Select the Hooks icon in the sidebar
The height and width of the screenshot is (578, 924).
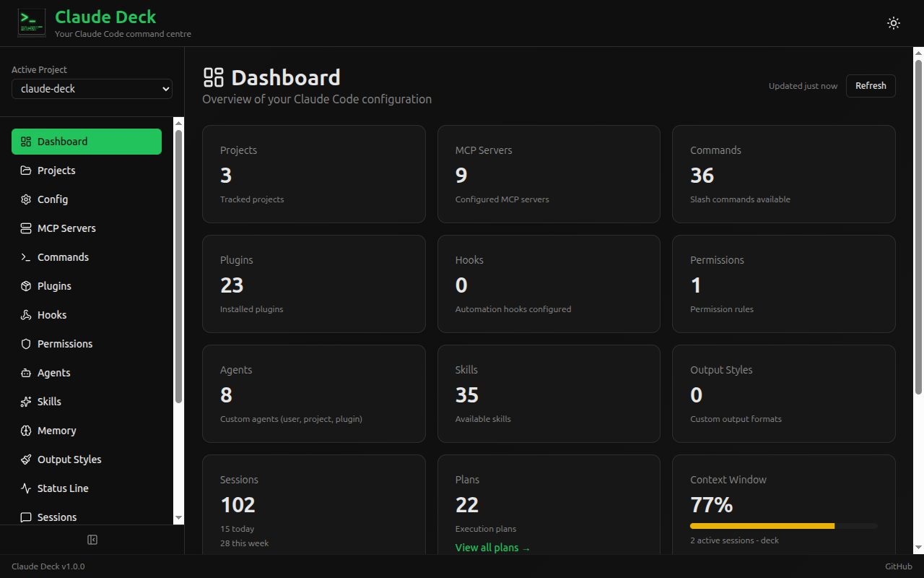(x=25, y=314)
